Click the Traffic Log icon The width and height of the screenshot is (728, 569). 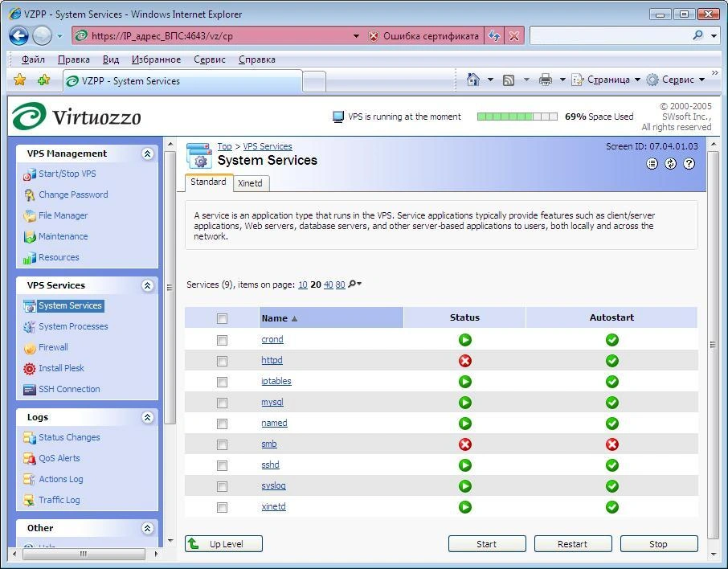(29, 500)
